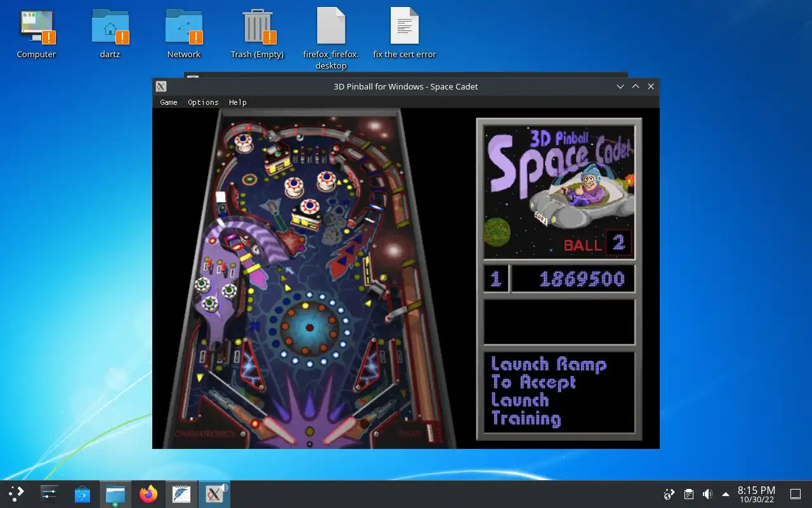Viewport: 812px width, 508px height.
Task: Open the network connections tray icon
Action: pyautogui.click(x=669, y=494)
